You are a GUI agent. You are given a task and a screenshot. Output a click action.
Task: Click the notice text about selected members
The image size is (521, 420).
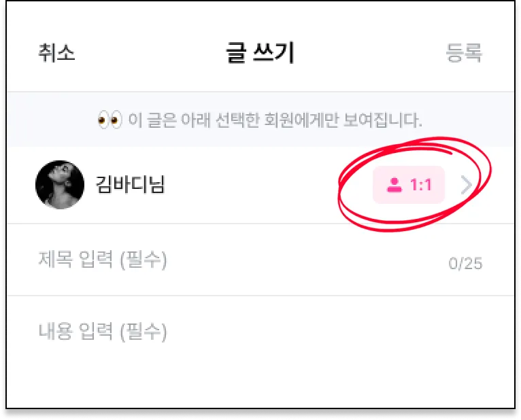pyautogui.click(x=275, y=120)
